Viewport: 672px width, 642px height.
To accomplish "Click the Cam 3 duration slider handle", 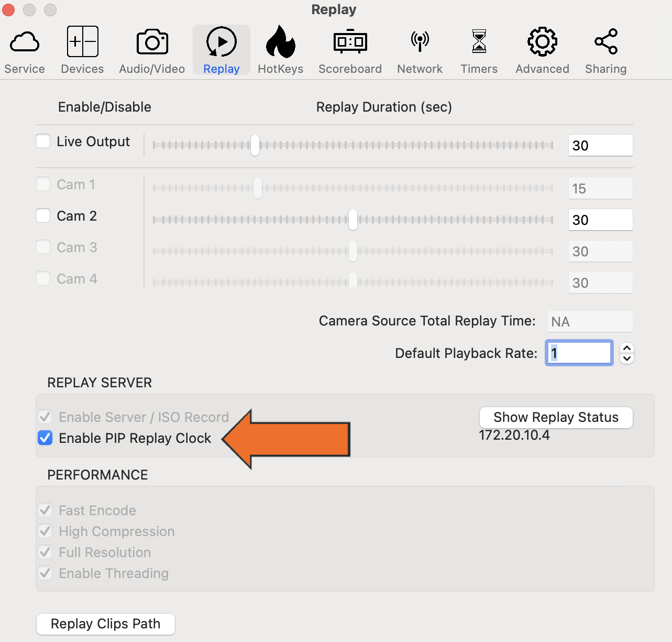I will [x=353, y=251].
